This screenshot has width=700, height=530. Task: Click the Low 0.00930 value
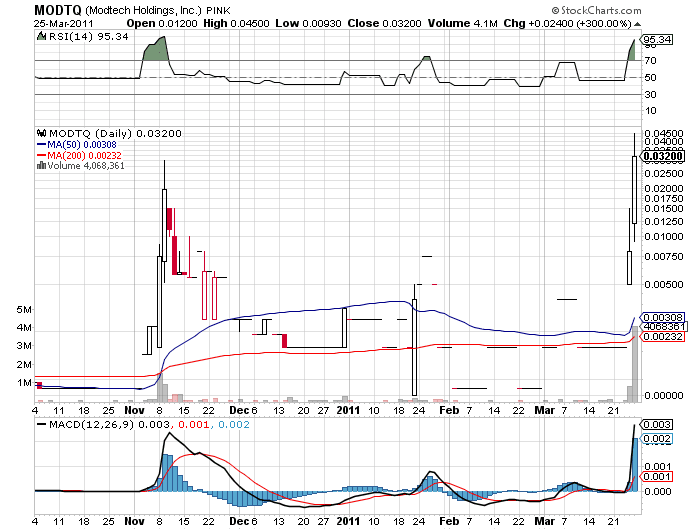(308, 24)
